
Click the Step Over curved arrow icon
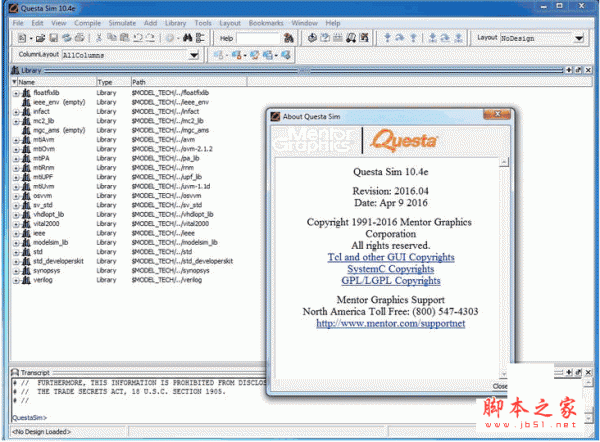click(400, 38)
